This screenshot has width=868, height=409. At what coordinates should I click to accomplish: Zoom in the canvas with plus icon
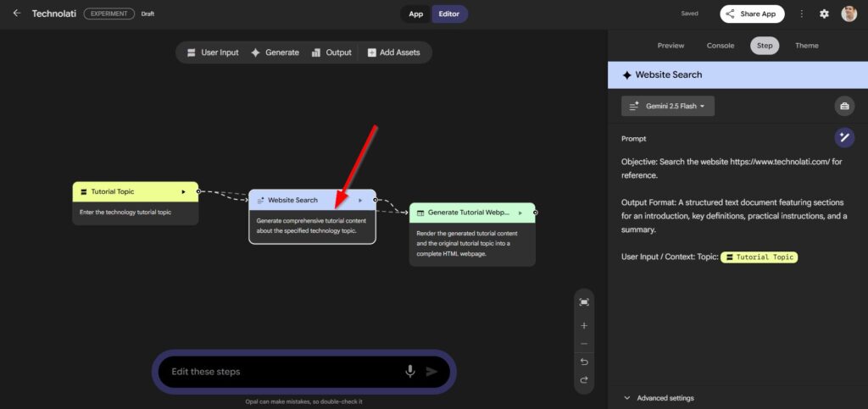tap(584, 326)
